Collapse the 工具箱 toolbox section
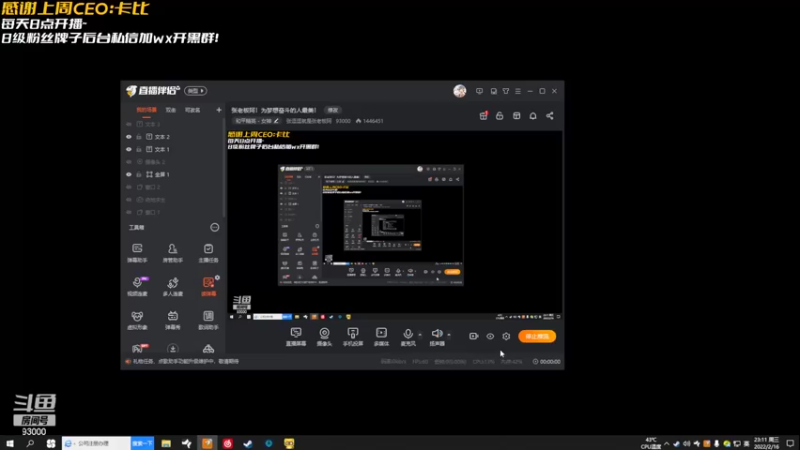800x450 pixels. (215, 228)
